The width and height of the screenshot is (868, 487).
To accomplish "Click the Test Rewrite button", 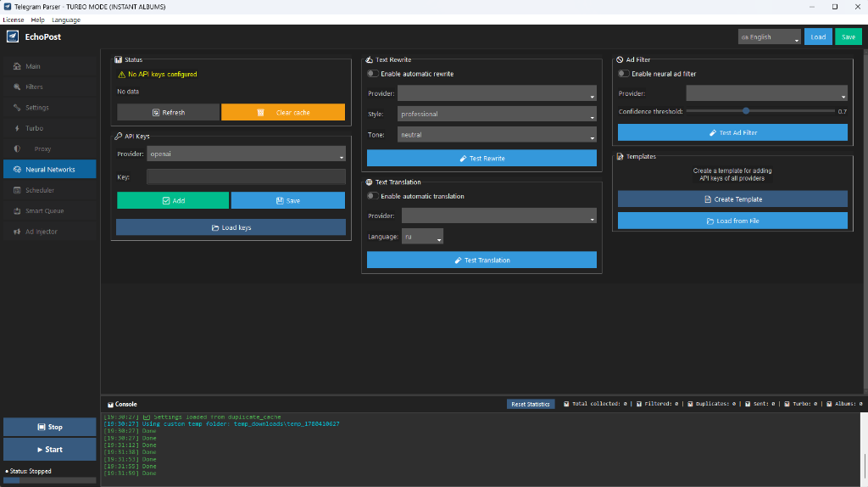I will (x=481, y=158).
